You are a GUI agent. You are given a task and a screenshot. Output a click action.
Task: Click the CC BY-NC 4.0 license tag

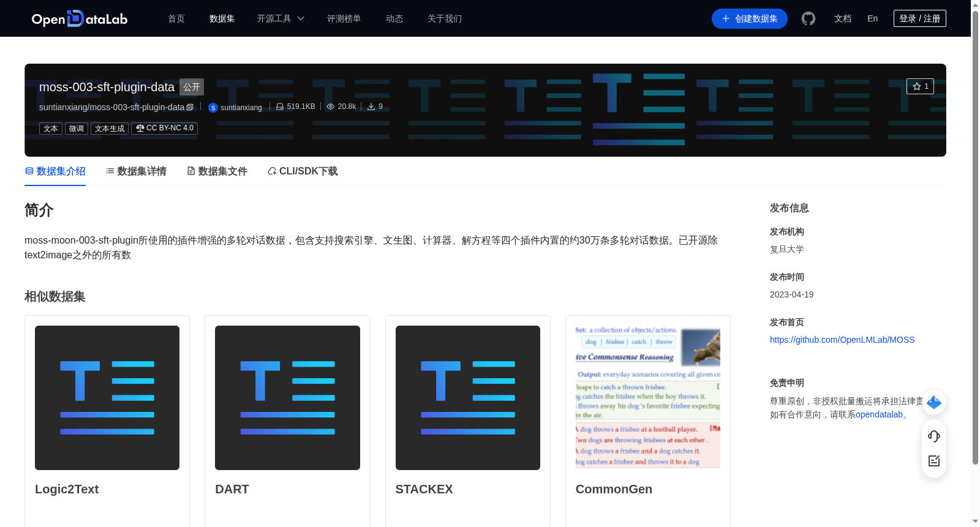(x=164, y=129)
